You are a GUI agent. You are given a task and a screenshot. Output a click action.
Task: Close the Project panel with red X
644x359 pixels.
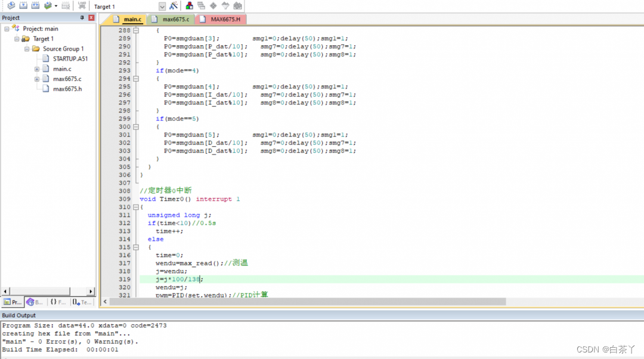click(91, 18)
